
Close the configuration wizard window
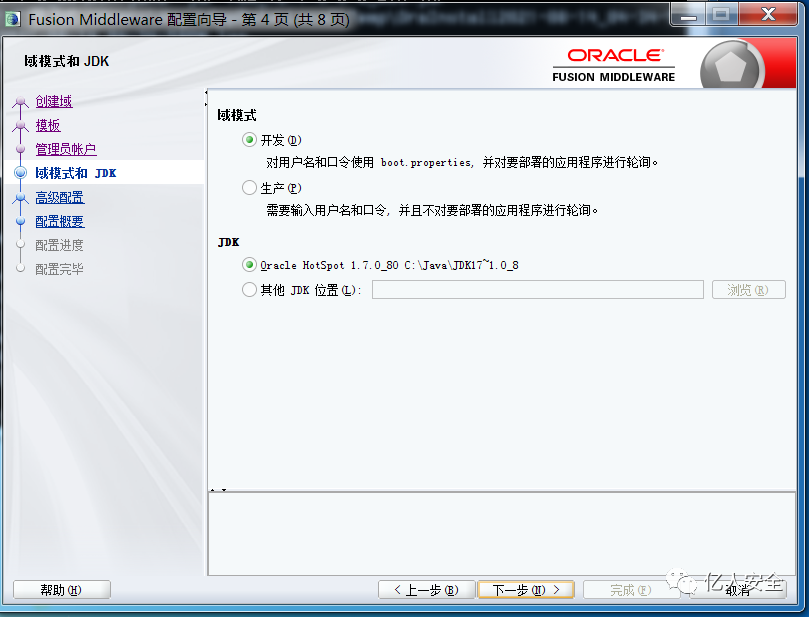[768, 14]
